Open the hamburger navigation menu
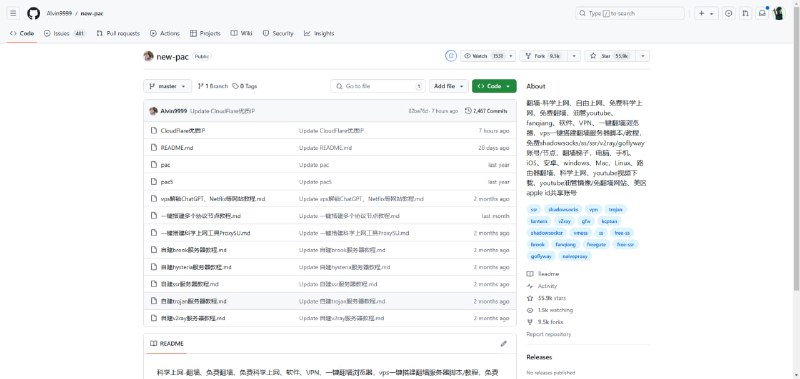The width and height of the screenshot is (800, 379). tap(13, 13)
